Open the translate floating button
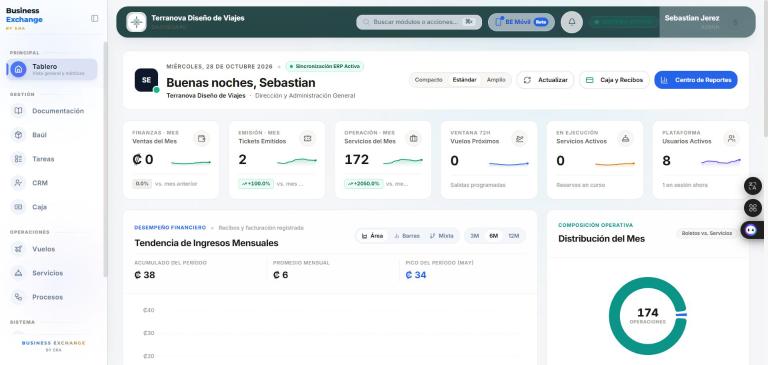This screenshot has height=365, width=768. pos(753,186)
